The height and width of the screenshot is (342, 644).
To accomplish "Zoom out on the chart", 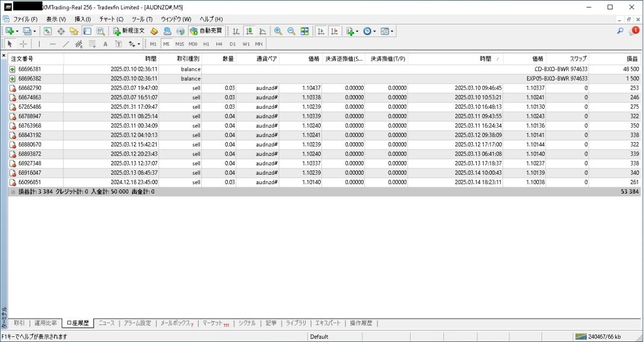I will click(291, 31).
